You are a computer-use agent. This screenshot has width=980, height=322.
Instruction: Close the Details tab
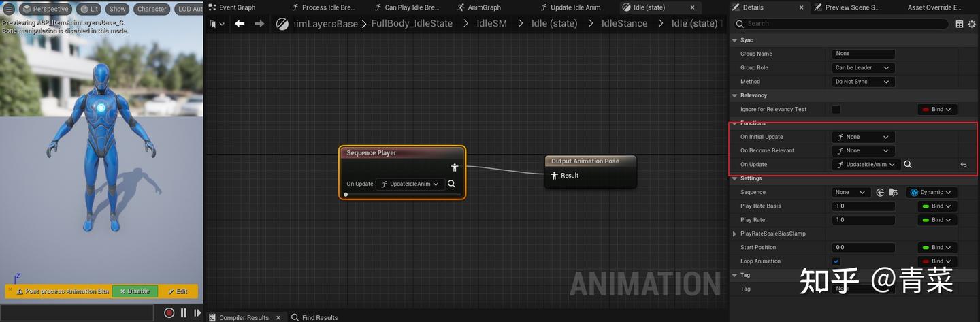(x=801, y=7)
